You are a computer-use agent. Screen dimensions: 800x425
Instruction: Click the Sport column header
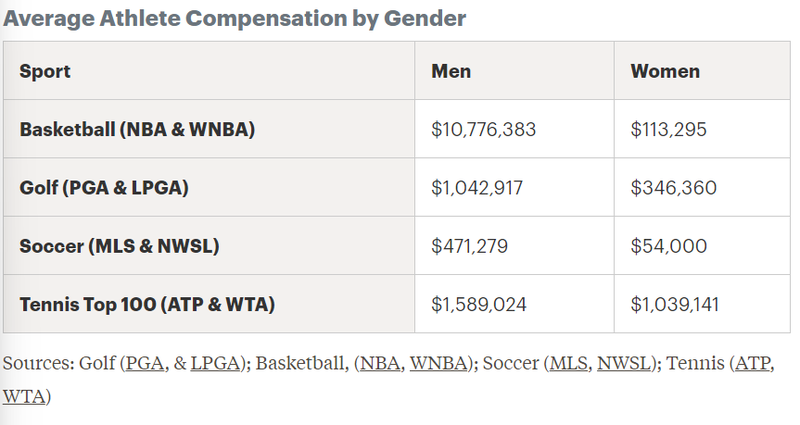coord(45,71)
